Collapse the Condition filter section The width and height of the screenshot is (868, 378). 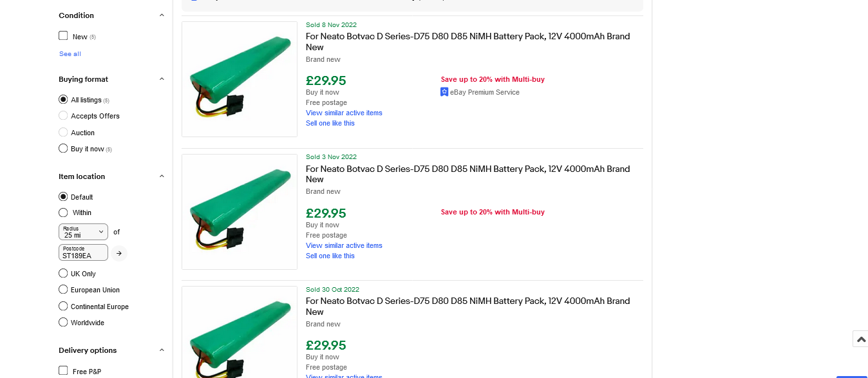click(162, 15)
